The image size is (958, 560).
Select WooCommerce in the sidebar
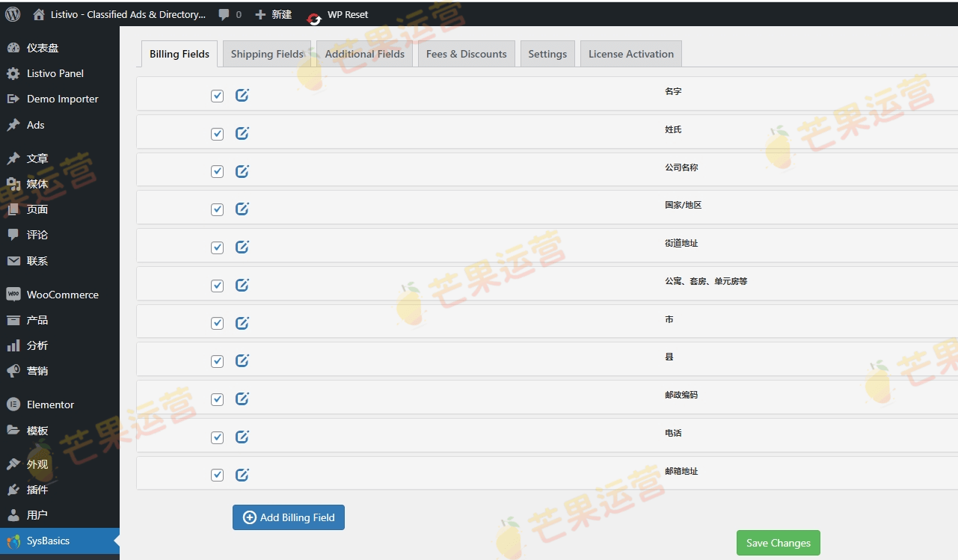(62, 294)
